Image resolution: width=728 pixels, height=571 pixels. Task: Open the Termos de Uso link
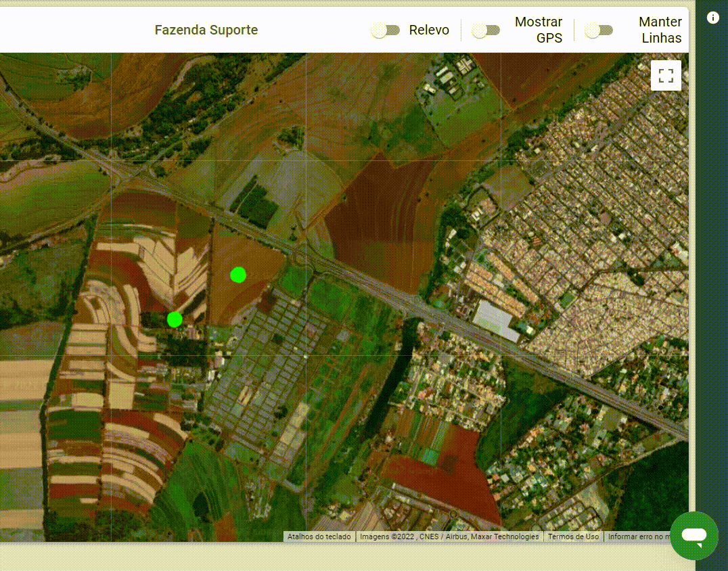[x=573, y=536]
